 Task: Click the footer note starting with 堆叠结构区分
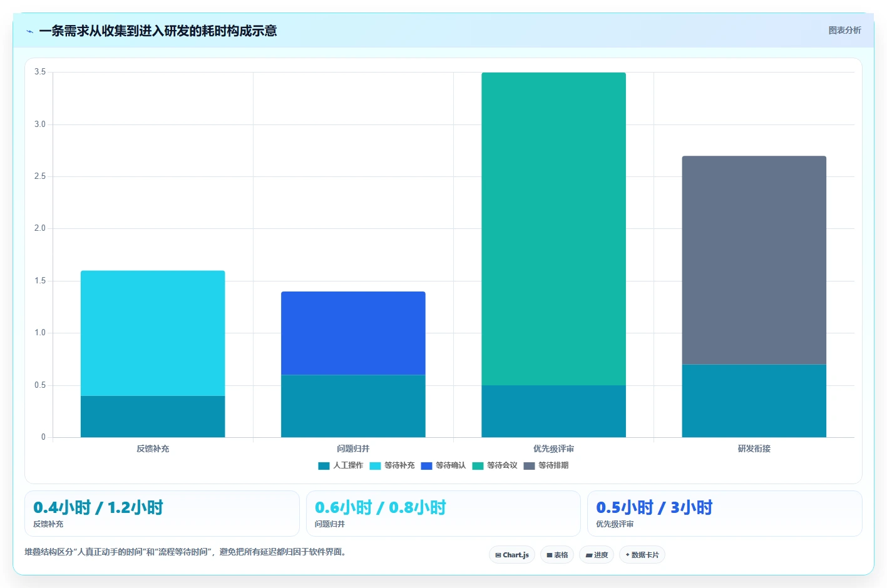(x=185, y=552)
